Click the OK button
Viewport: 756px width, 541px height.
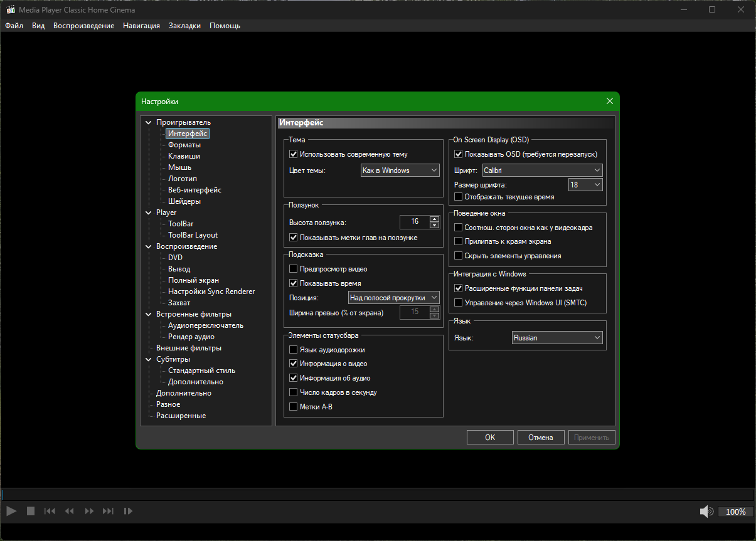pos(490,438)
